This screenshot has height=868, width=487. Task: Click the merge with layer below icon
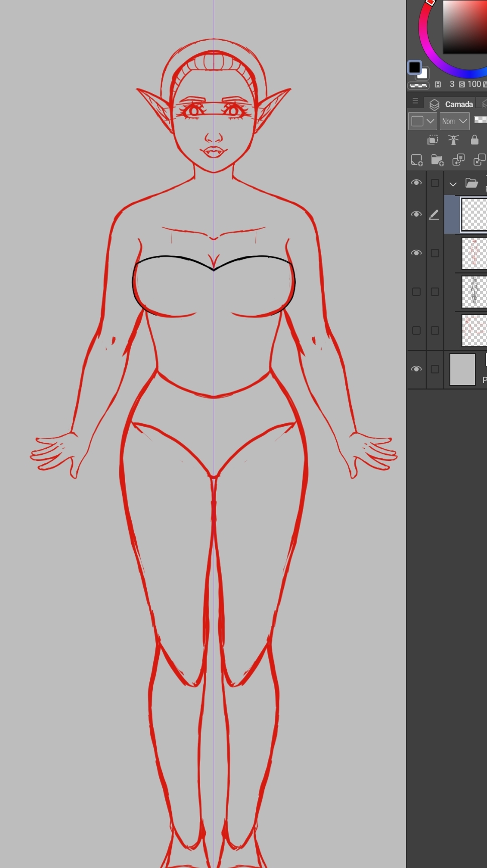[x=479, y=160]
